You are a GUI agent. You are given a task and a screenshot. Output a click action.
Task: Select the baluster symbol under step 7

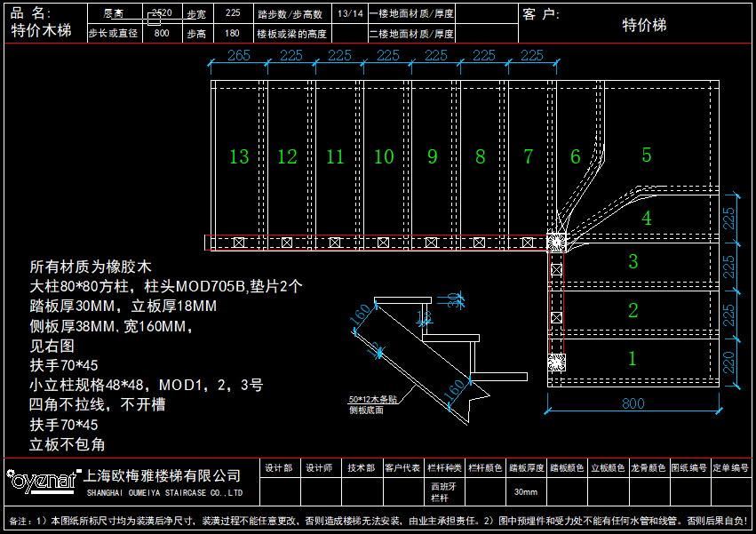528,243
